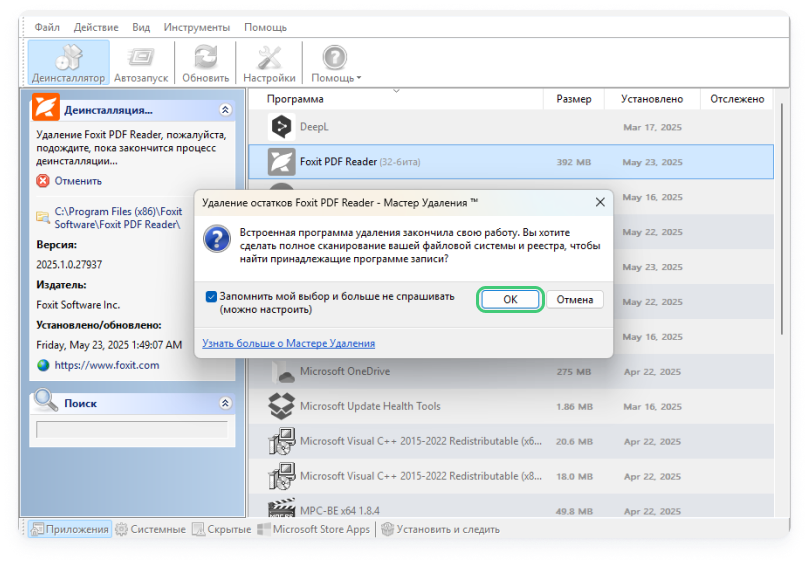The height and width of the screenshot is (564, 809).
Task: Click the Отменить uninstall link
Action: click(x=78, y=181)
